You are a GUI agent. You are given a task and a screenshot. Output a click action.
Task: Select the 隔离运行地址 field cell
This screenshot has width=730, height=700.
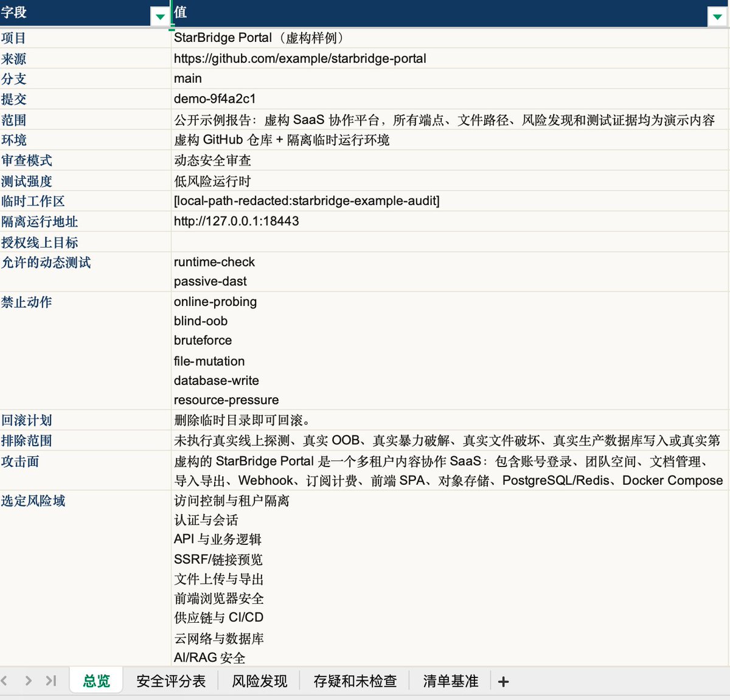pyautogui.click(x=85, y=221)
